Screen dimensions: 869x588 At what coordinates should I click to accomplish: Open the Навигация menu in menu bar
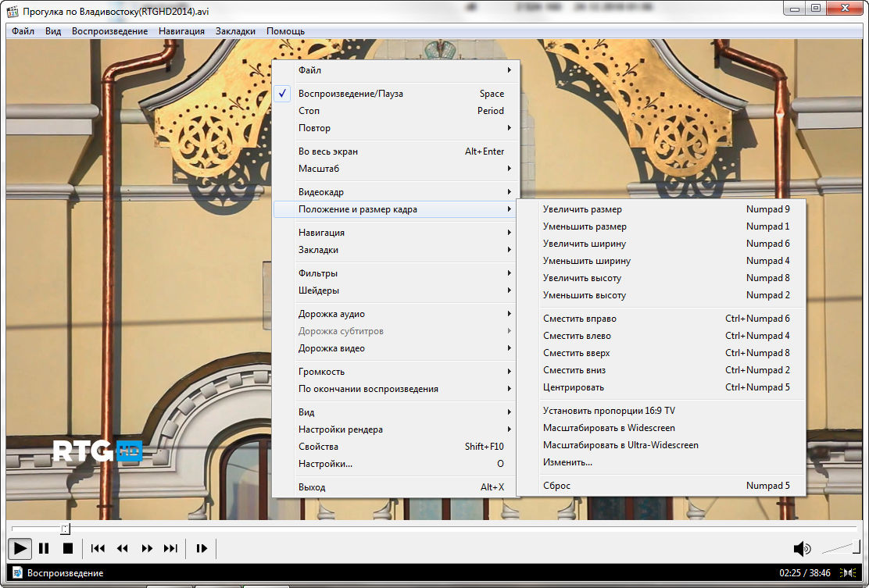(181, 31)
